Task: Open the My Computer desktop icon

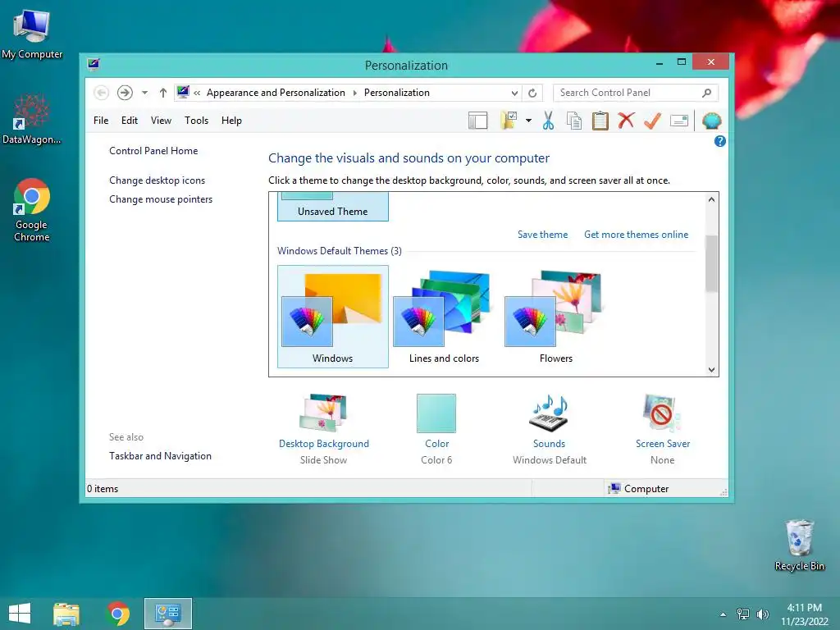Action: click(32, 33)
